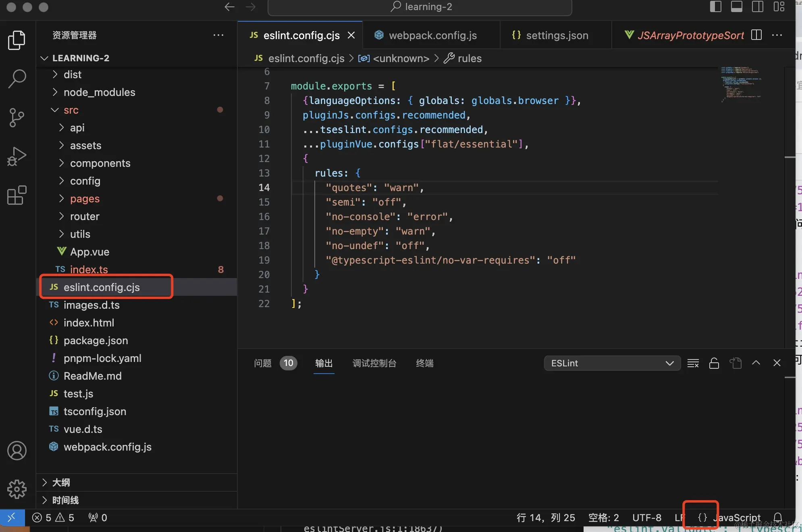
Task: Click the notifications bell in status bar
Action: click(x=778, y=517)
